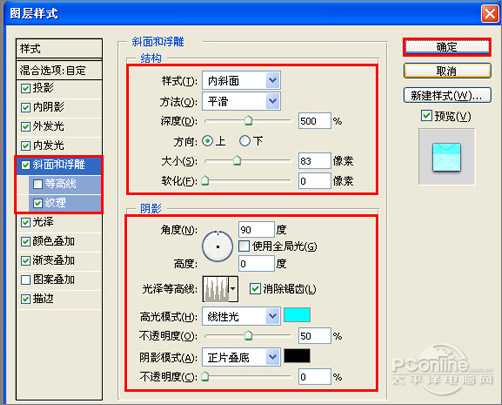Viewport: 502px width, 405px height.
Task: Click the 光泽等高线 contour thumbnail
Action: pos(216,289)
